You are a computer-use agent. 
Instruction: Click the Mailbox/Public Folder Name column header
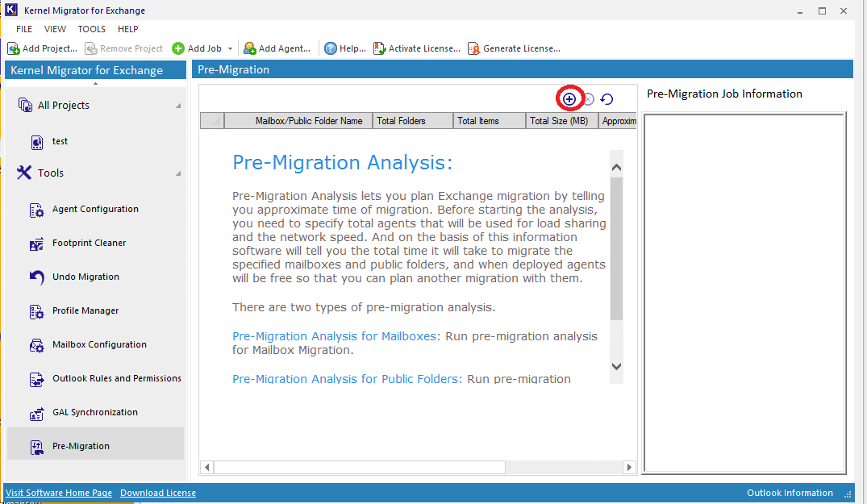pos(298,120)
